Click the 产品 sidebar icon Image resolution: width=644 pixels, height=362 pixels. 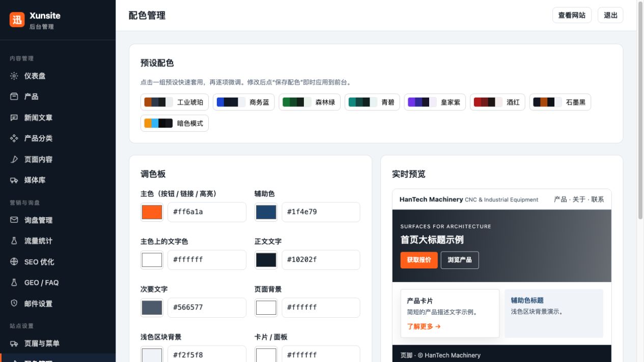(x=14, y=97)
